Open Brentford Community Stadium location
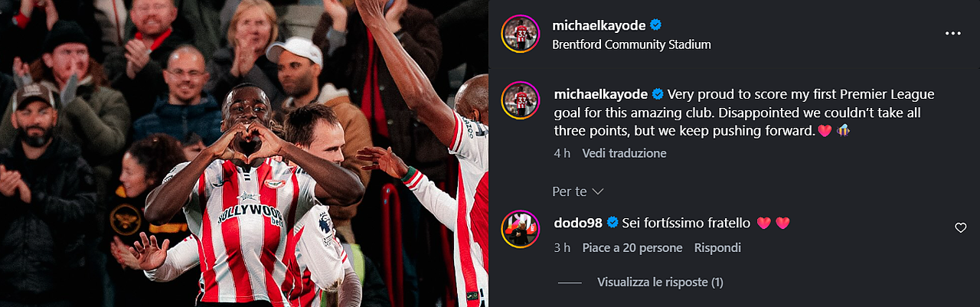The height and width of the screenshot is (307, 980). [632, 44]
